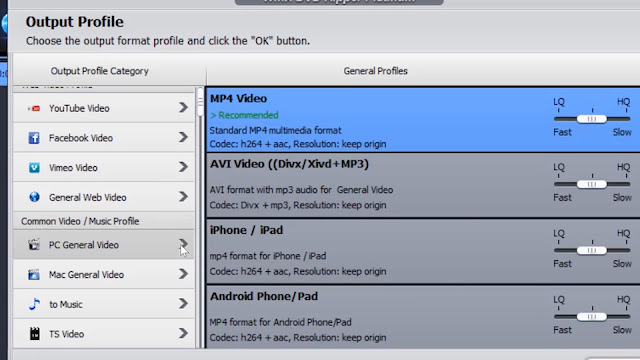Select the to Music category label
Image resolution: width=640 pixels, height=360 pixels.
coord(66,304)
